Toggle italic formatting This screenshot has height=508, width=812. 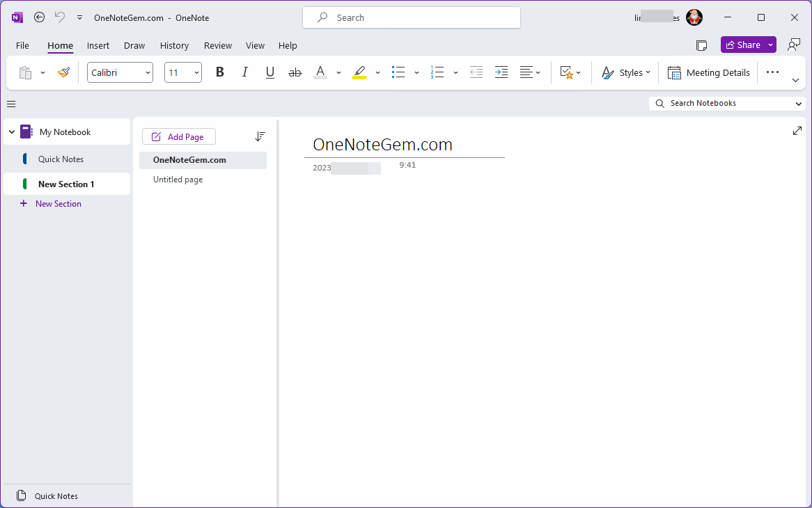[245, 73]
